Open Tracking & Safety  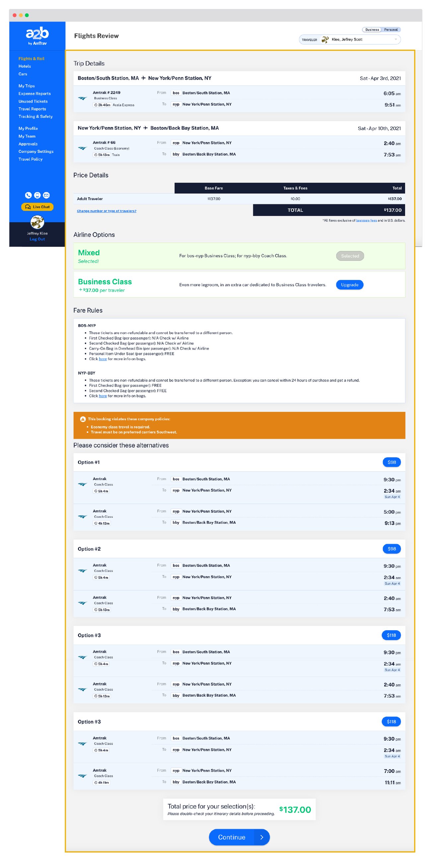[36, 117]
